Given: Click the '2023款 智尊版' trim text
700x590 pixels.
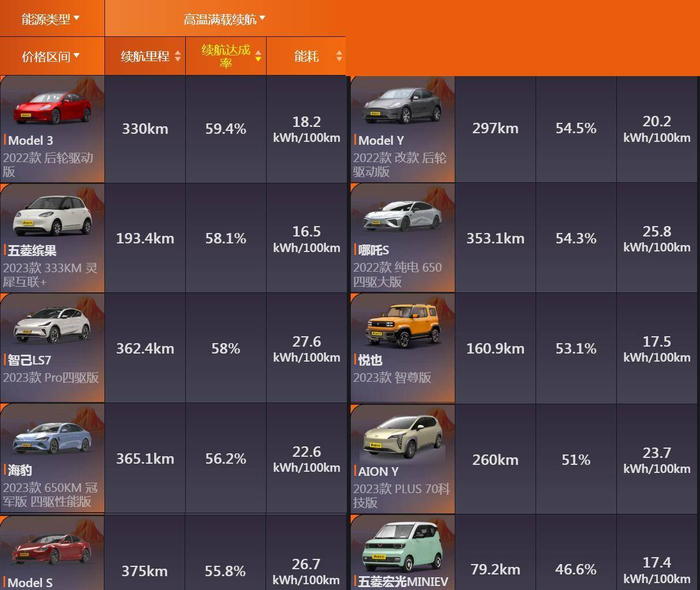Looking at the screenshot, I should 392,378.
